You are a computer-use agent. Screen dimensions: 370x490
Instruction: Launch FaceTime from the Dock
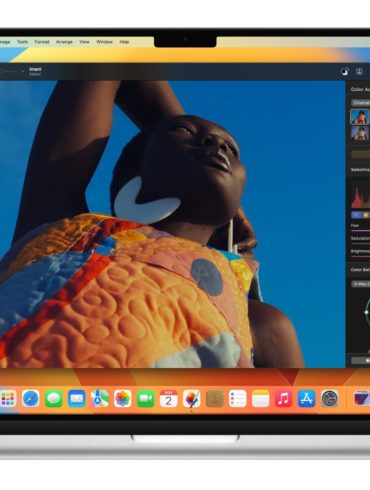146,399
